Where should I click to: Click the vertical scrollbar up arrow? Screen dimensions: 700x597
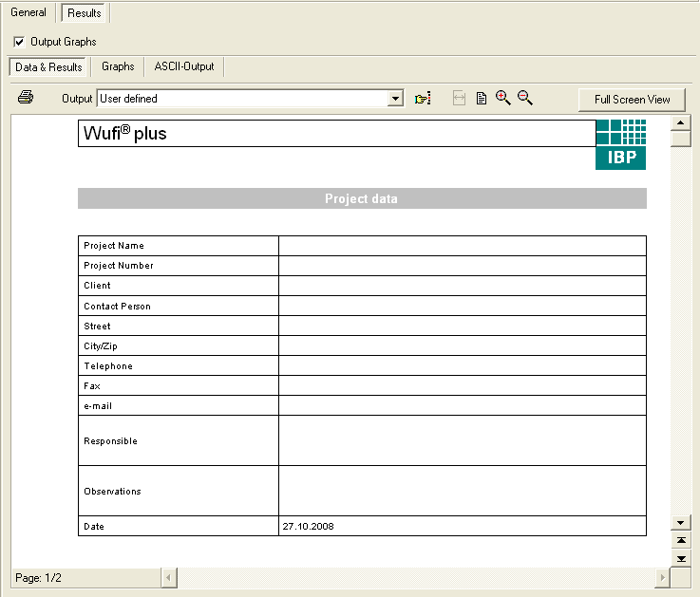(x=680, y=122)
